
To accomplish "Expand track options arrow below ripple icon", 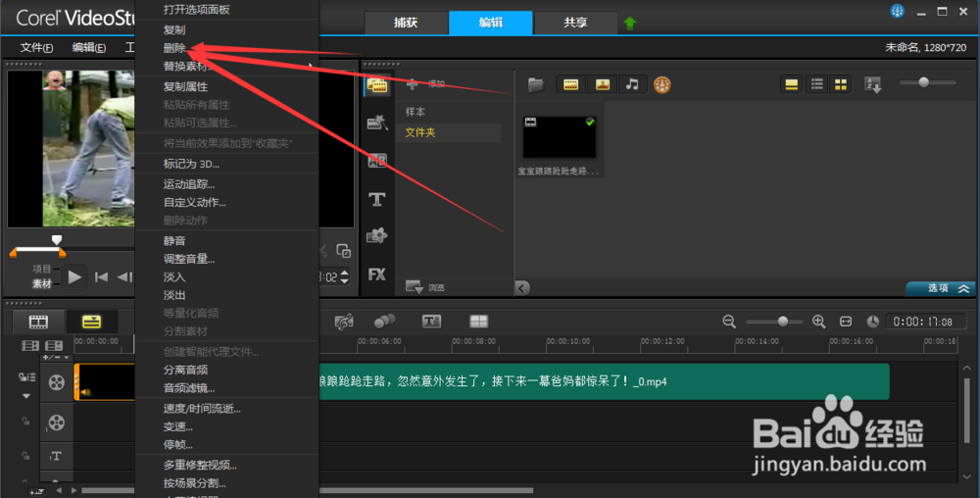I will 25,396.
